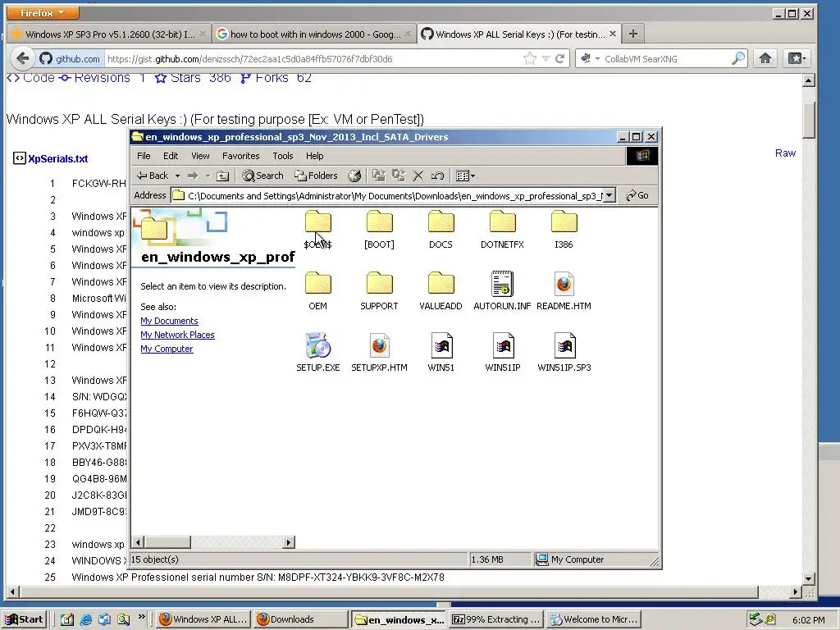Select the WIN51 file
This screenshot has width=840, height=630.
tap(441, 353)
